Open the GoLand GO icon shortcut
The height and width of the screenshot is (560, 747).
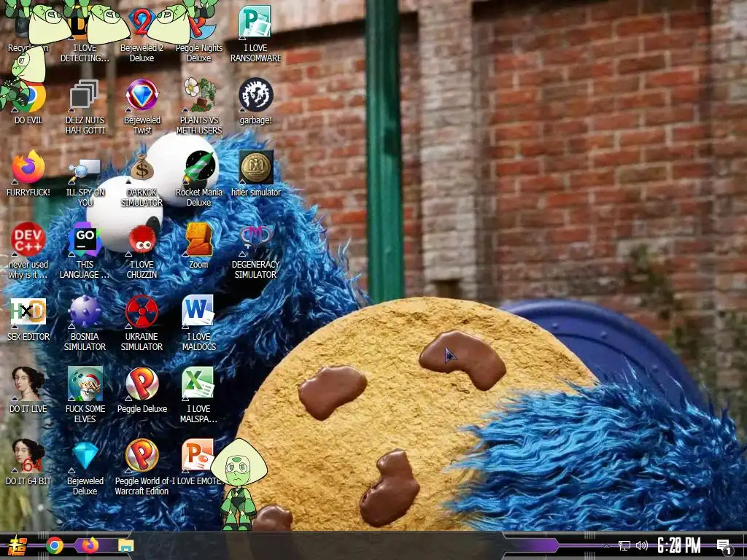pyautogui.click(x=85, y=239)
